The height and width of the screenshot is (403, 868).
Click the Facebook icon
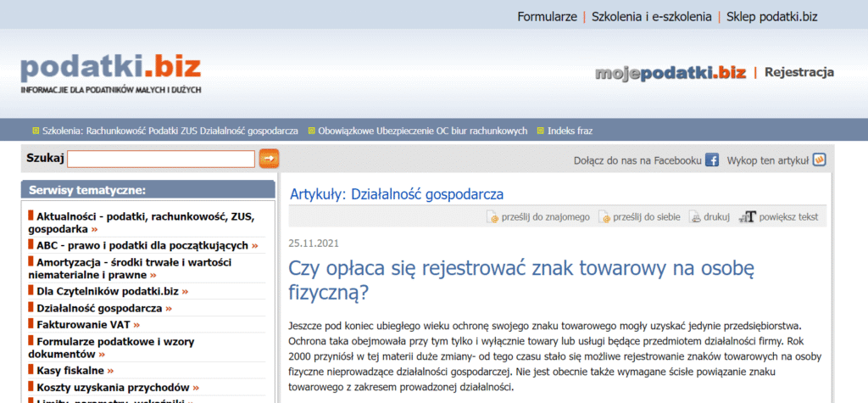coord(712,160)
